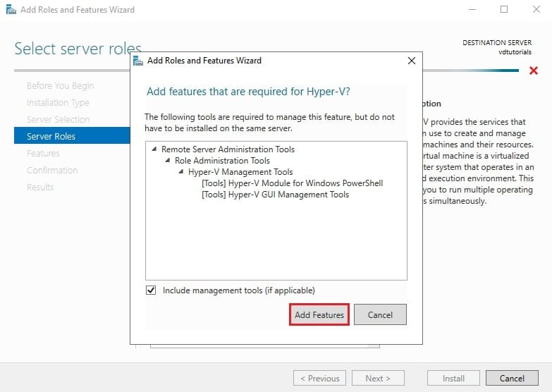
Task: Go to Installation Type step
Action: click(58, 102)
